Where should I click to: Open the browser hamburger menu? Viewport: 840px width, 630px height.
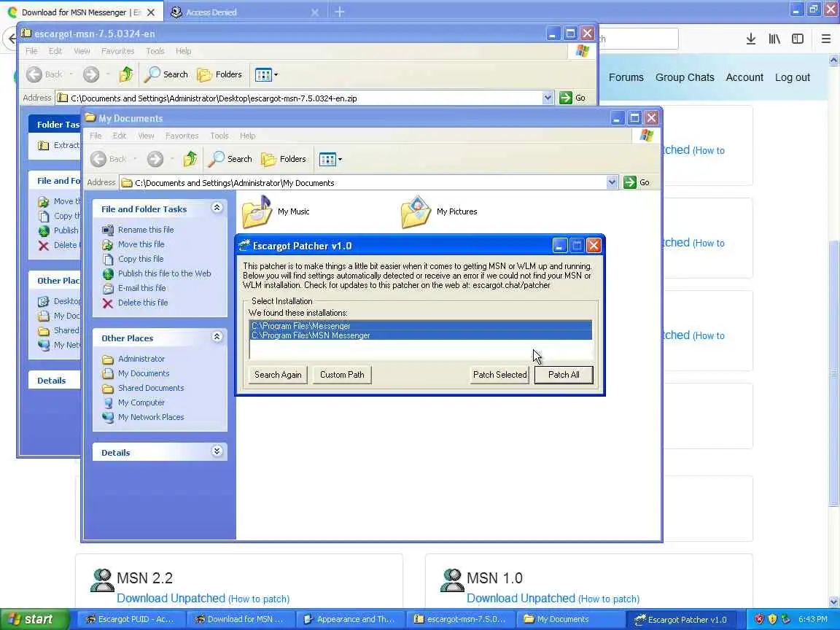pos(825,39)
